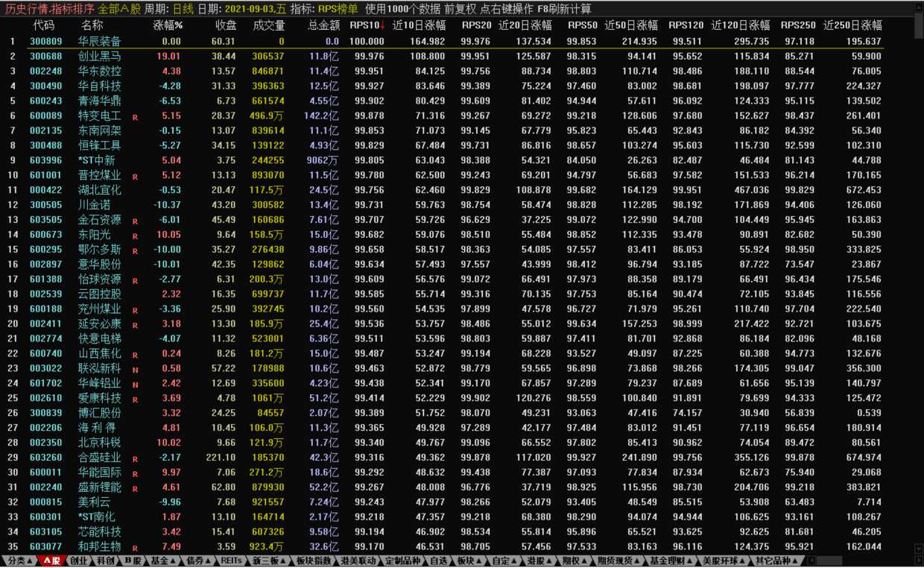Click the 全部A股 scope label
924x568 pixels.
pos(119,9)
